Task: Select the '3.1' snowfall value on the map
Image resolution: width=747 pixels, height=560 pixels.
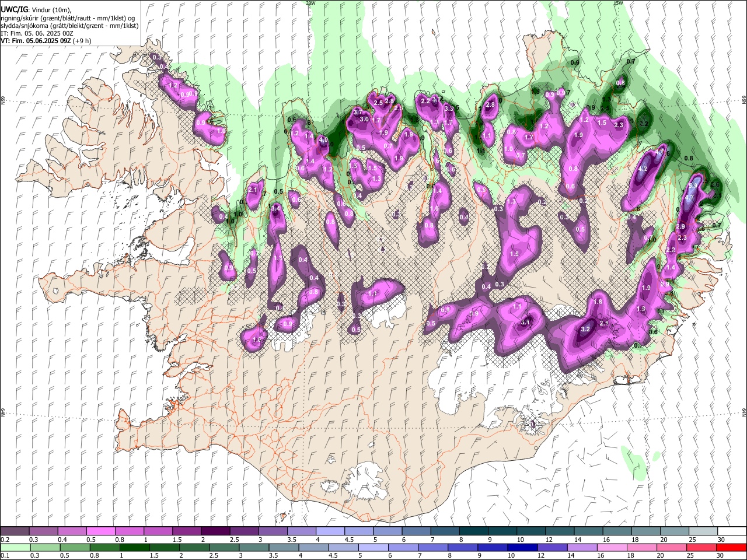Action: 525,322
